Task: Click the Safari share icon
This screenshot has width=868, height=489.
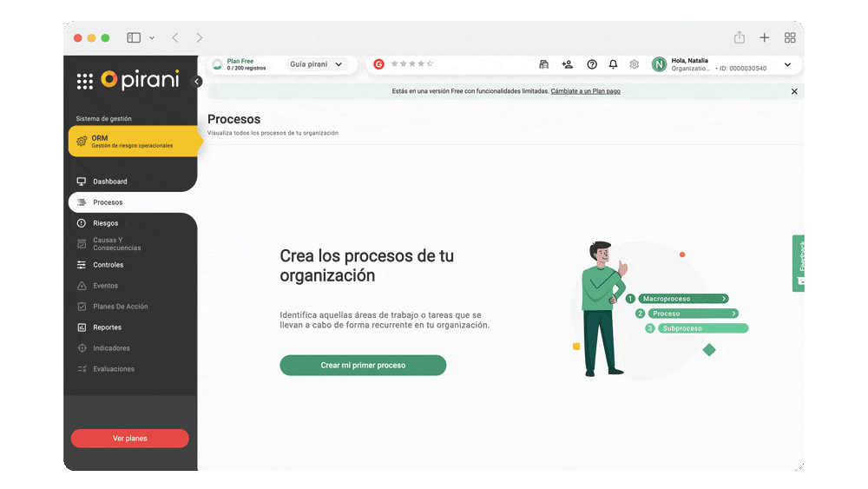Action: (739, 37)
